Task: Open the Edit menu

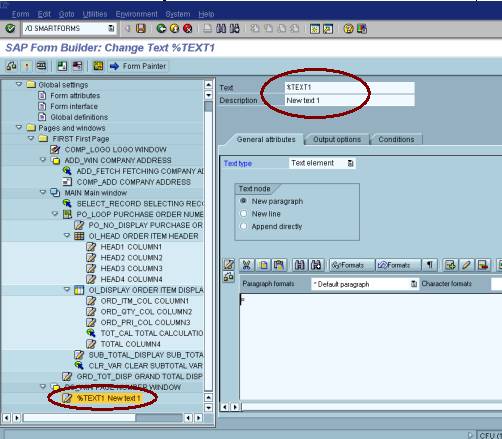Action: point(44,14)
